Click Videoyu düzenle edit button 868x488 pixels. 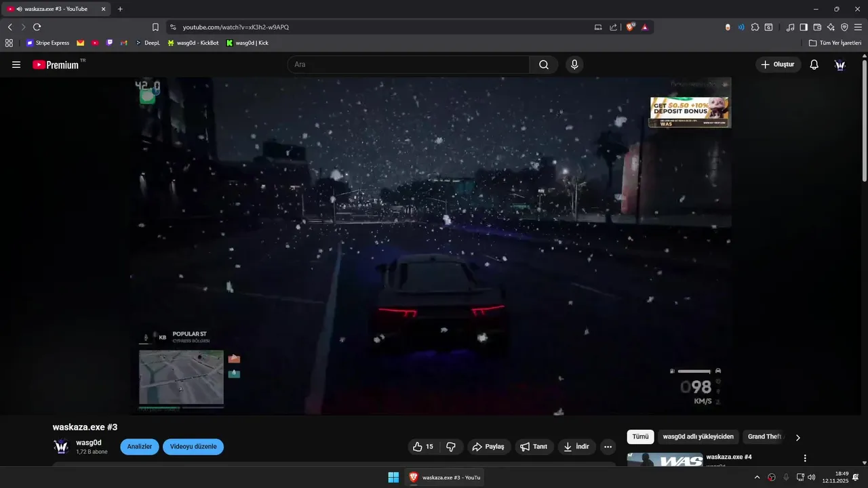pos(193,447)
